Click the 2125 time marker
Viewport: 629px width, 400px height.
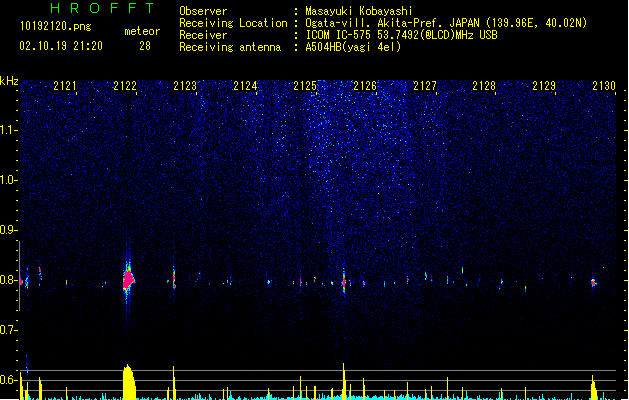click(305, 86)
